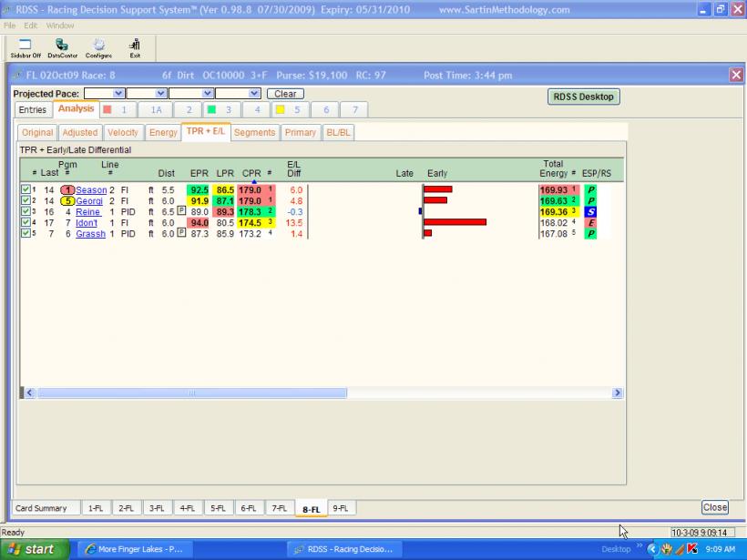Switch to the Energy sub-tab

pos(163,132)
